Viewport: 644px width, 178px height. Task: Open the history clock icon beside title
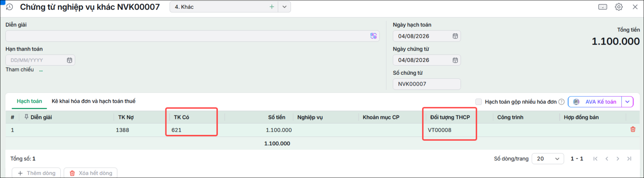9,7
